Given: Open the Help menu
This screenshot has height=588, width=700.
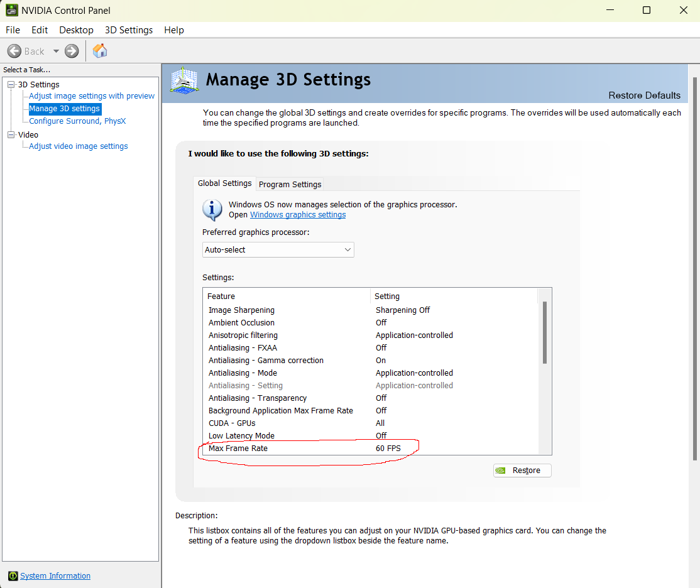Looking at the screenshot, I should (173, 30).
